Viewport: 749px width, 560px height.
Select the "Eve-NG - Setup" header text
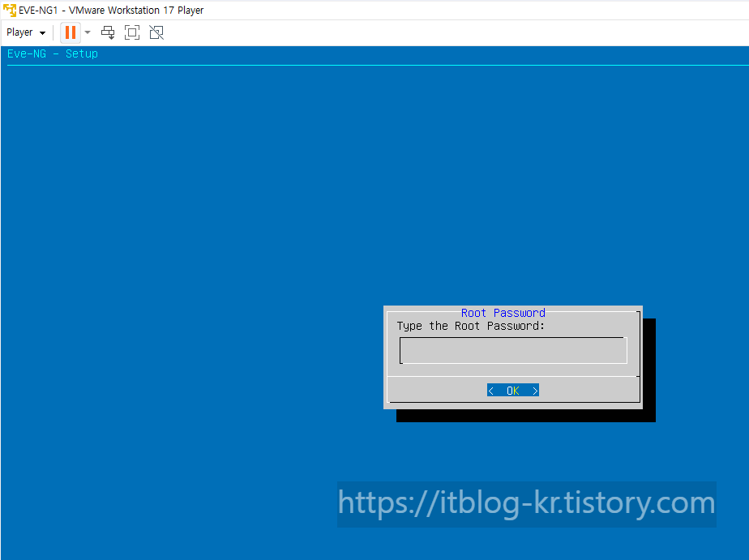pos(53,53)
